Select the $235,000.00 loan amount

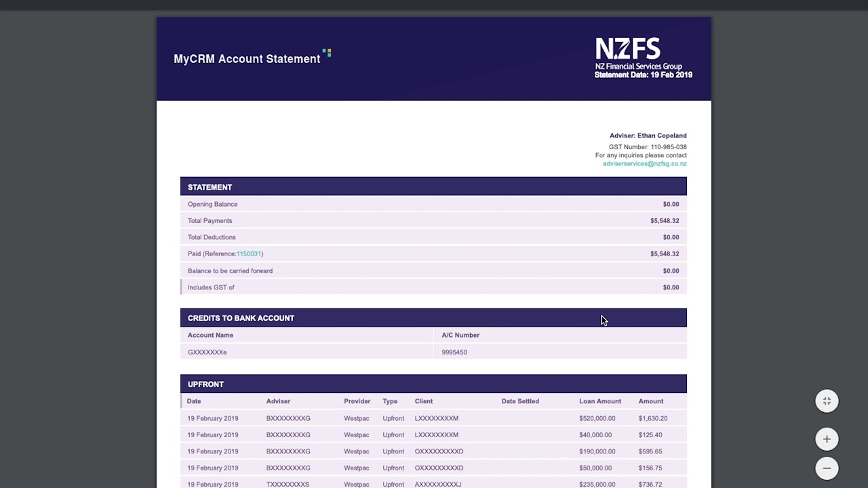597,484
